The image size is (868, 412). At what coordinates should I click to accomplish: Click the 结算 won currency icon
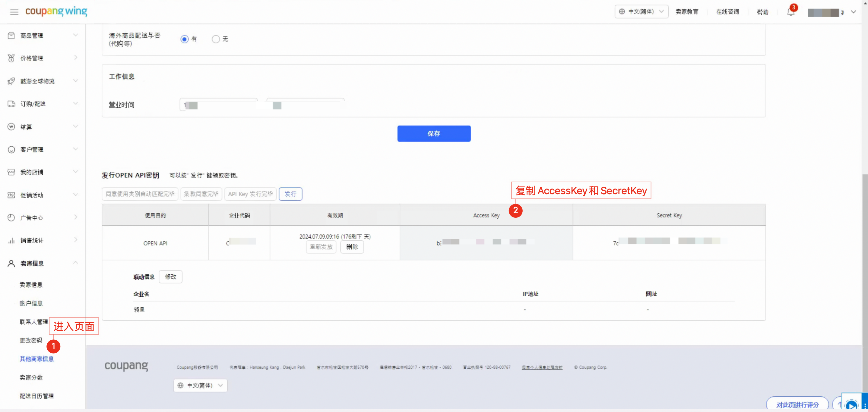click(x=11, y=126)
